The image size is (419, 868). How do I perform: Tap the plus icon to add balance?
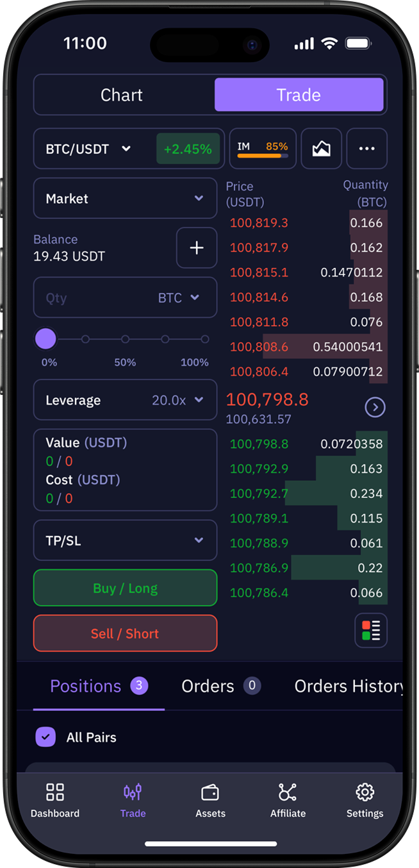[197, 247]
